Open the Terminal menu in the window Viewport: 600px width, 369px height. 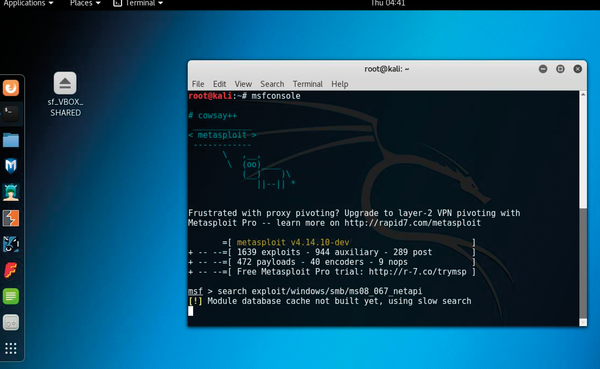pos(308,84)
